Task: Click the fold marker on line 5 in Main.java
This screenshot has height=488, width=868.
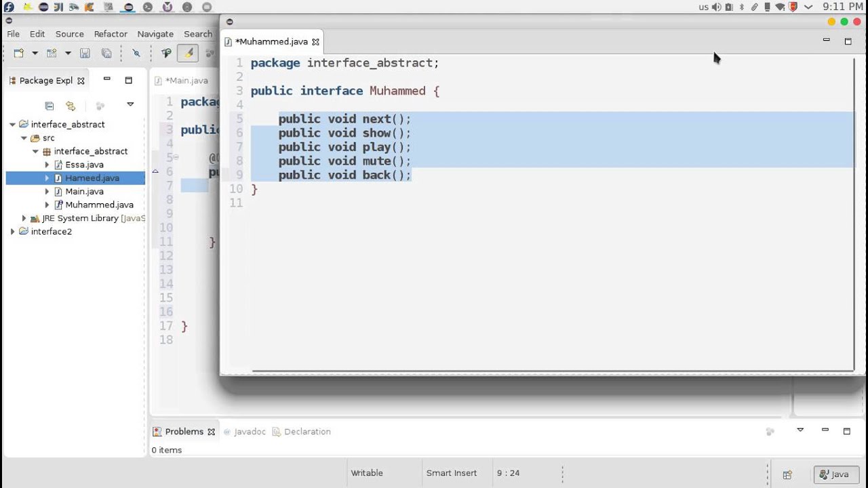Action: [176, 157]
